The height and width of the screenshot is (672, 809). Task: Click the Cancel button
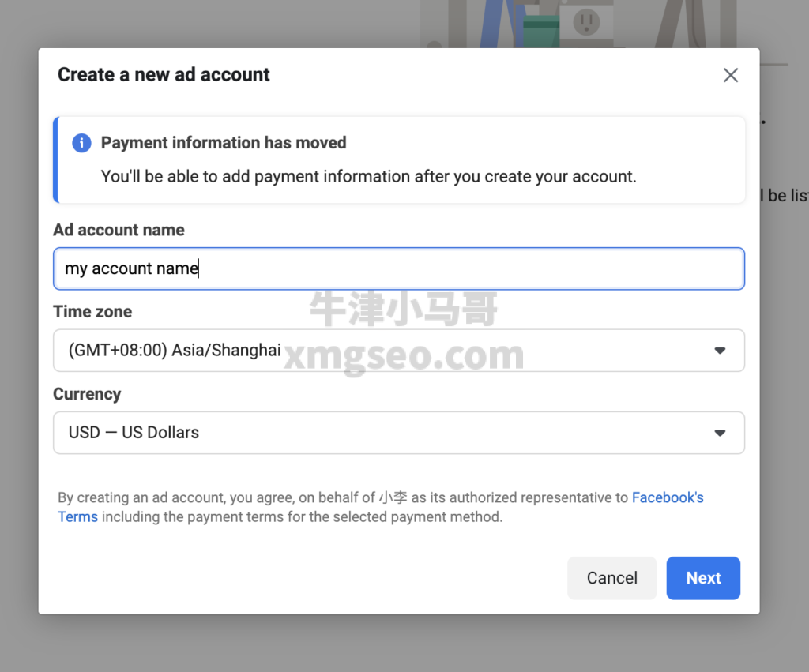coord(611,578)
